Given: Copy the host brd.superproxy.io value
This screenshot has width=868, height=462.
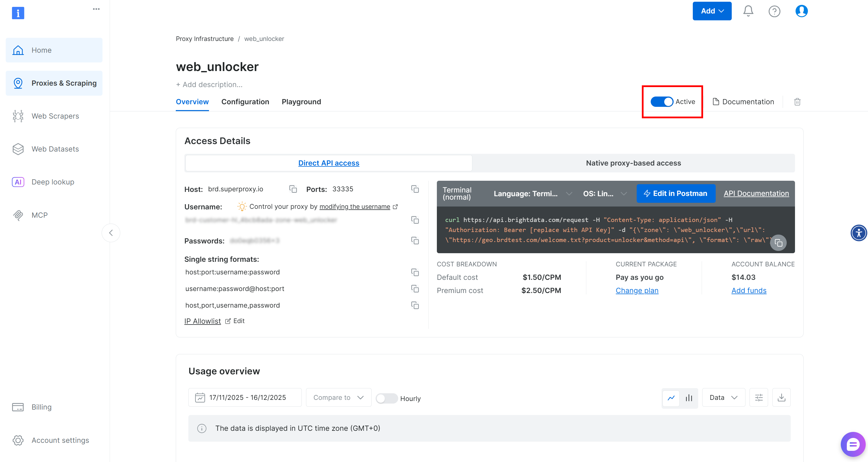Looking at the screenshot, I should click(x=293, y=189).
